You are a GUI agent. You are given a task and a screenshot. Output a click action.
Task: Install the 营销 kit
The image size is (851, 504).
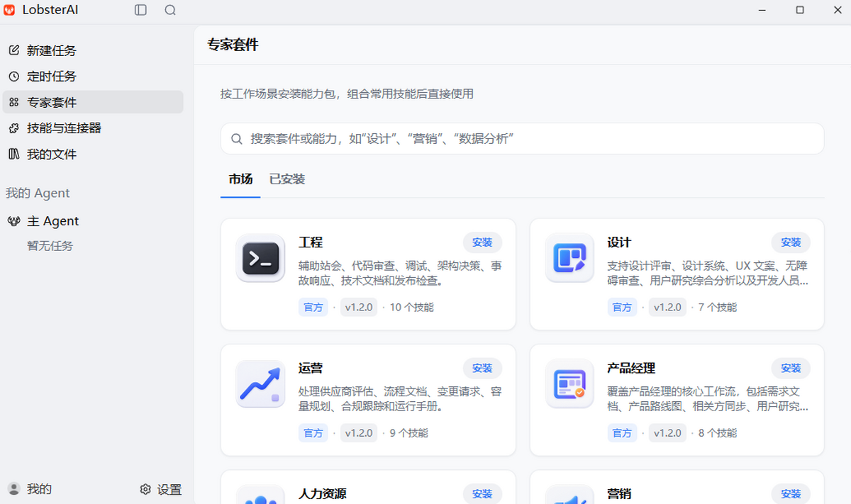point(791,494)
